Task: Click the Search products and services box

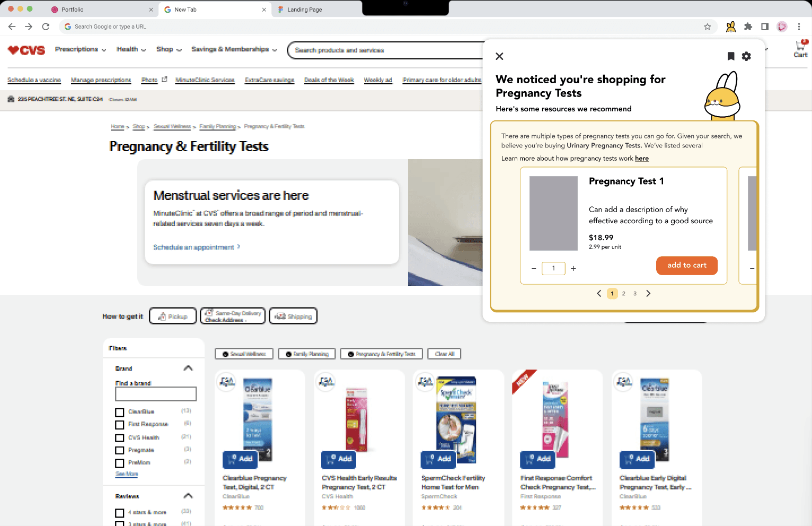Action: (385, 50)
